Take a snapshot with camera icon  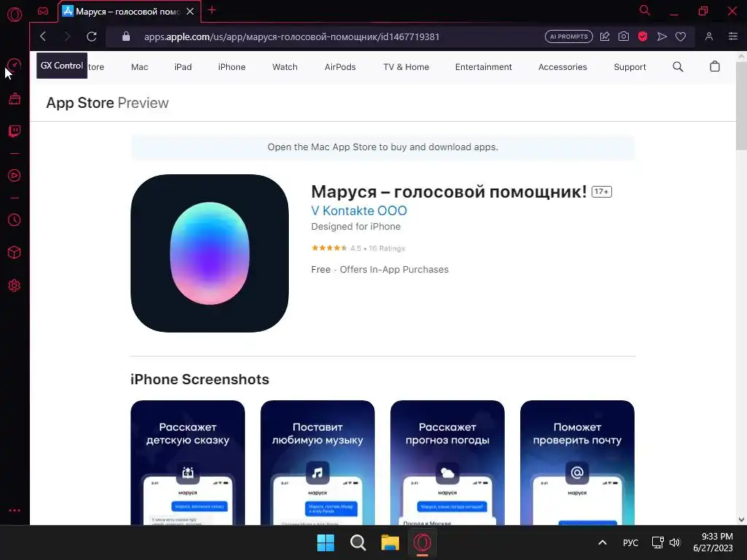[x=624, y=36]
